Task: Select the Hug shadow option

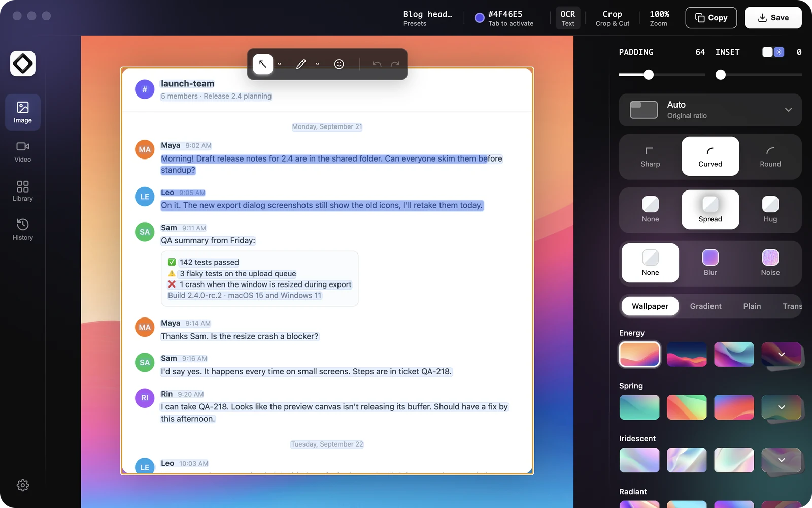Action: (770, 210)
